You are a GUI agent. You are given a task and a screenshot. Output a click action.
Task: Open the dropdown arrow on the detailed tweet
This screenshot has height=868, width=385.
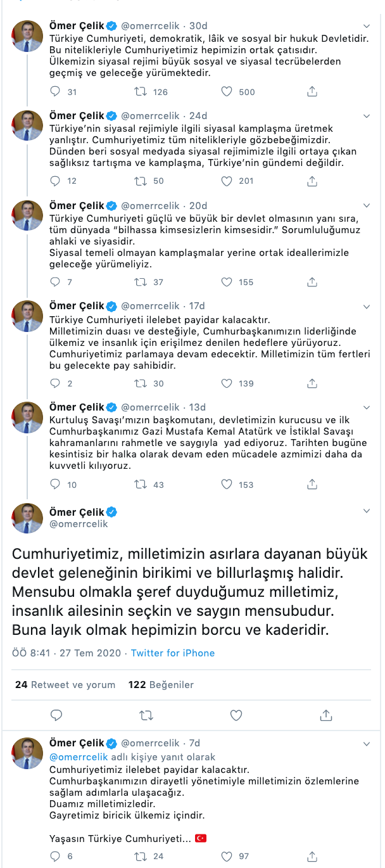[x=366, y=509]
